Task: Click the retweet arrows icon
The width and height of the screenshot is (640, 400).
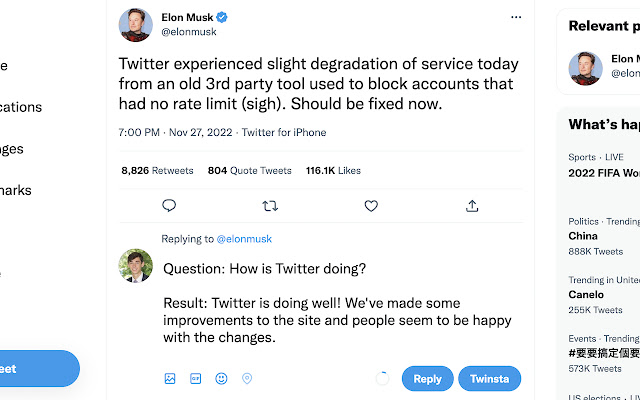Action: (x=269, y=206)
